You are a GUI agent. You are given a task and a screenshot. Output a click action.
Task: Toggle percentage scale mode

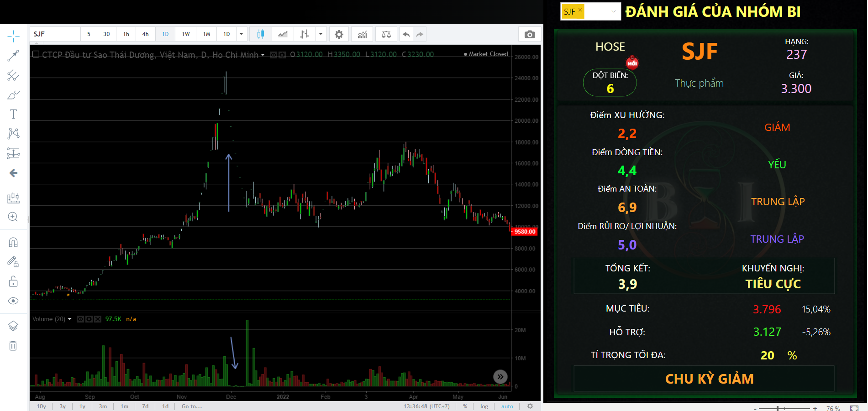(x=465, y=406)
